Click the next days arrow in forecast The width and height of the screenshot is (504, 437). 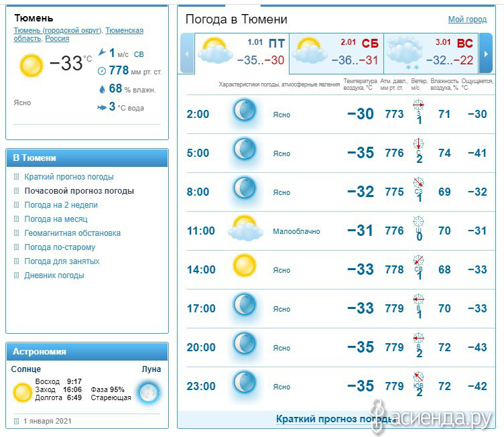point(486,54)
